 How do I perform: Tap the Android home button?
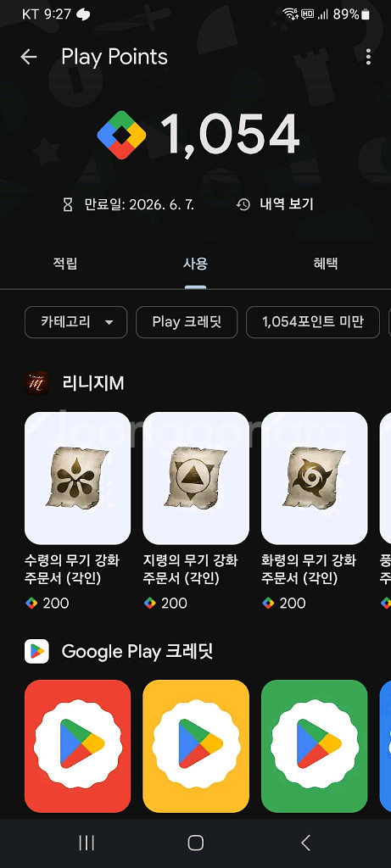click(x=195, y=843)
